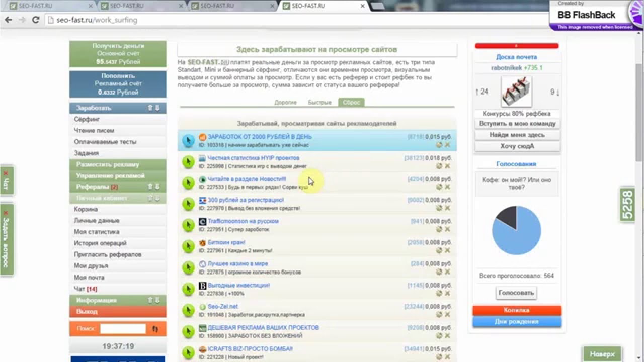Click green cursor icon for 300 рублей за регистрацию
This screenshot has width=644, height=362.
tap(188, 204)
